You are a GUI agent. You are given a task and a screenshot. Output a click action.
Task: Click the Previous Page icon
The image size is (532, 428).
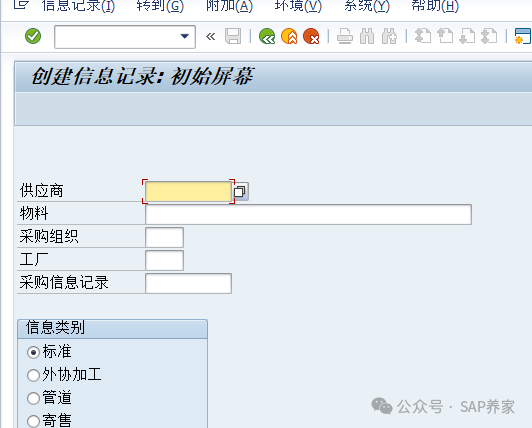point(445,36)
